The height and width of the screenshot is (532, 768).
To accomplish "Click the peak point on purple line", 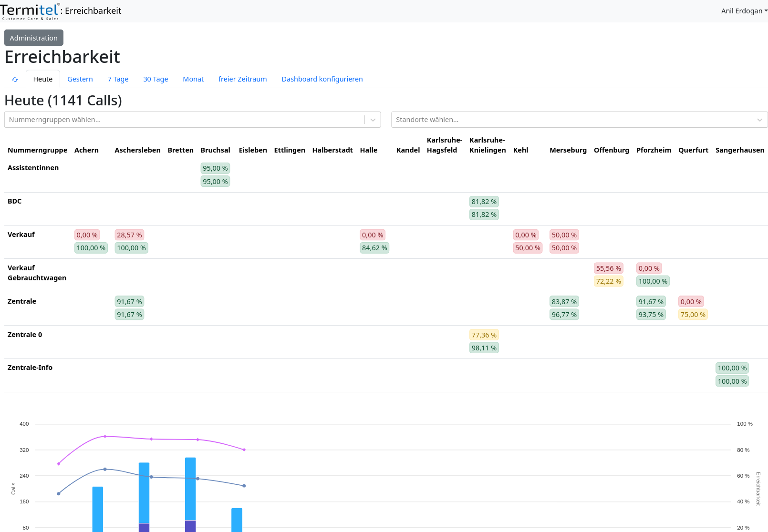I will (105, 436).
